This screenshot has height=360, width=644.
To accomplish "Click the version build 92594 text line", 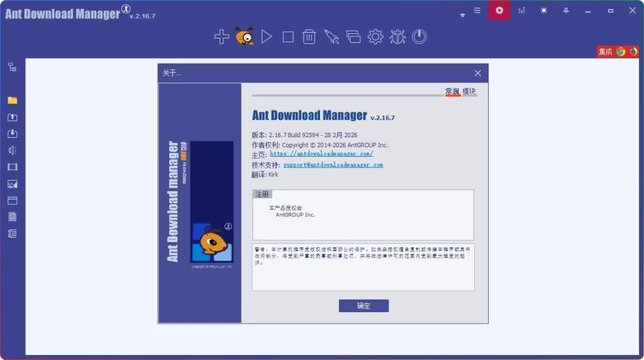I will 304,135.
